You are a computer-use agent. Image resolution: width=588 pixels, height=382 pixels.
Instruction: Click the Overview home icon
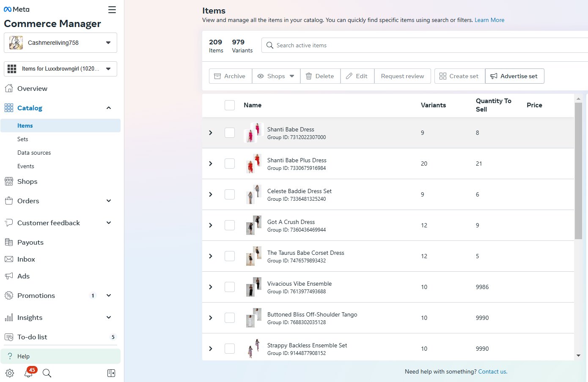[9, 88]
